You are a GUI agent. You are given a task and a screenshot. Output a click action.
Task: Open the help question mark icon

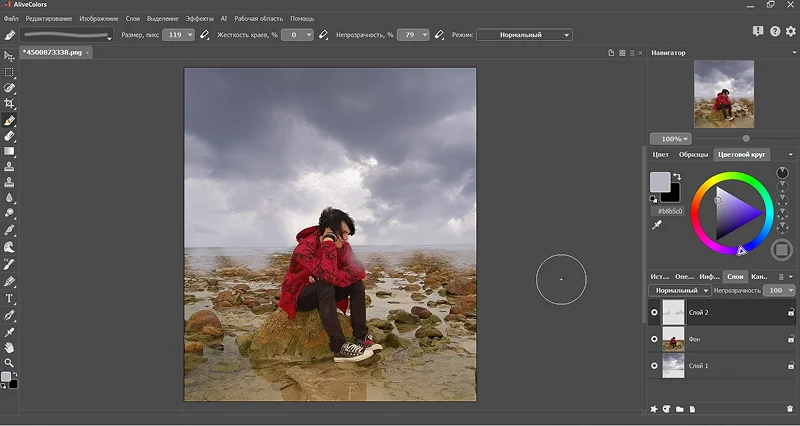pos(775,31)
